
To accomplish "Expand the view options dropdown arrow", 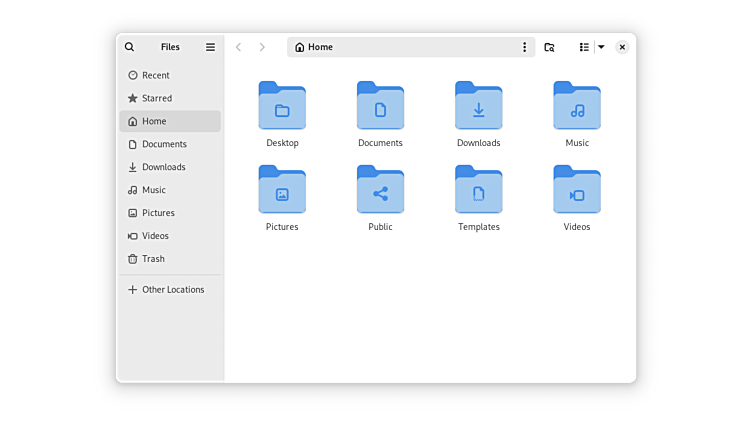I will pyautogui.click(x=601, y=47).
